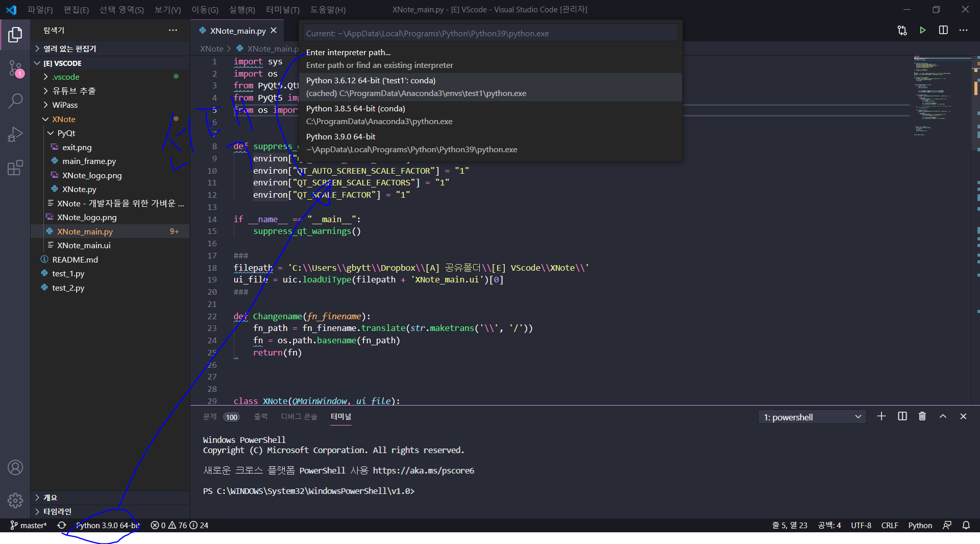Screen dimensions: 980x544
Task: Open the 편집(E) menu
Action: (x=76, y=10)
